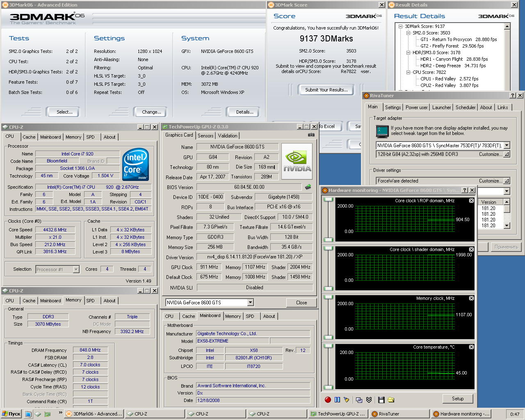Save monitoring log with the floppy disk icon
The width and height of the screenshot is (525, 420).
click(381, 399)
